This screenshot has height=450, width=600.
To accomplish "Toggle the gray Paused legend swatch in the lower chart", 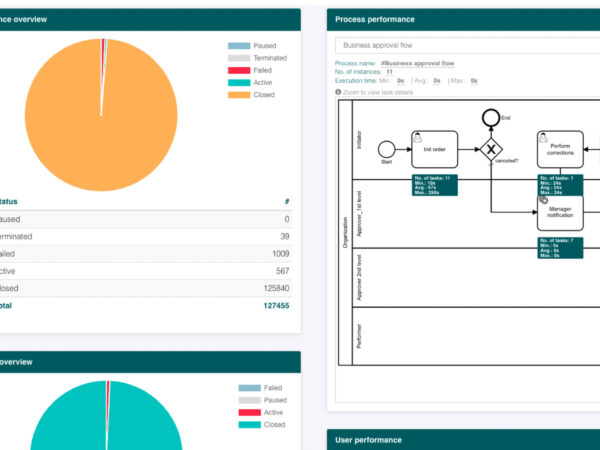I will [249, 400].
